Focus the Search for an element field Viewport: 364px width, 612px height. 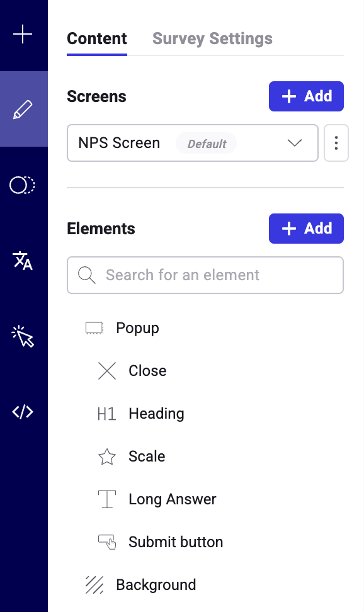[x=205, y=275]
